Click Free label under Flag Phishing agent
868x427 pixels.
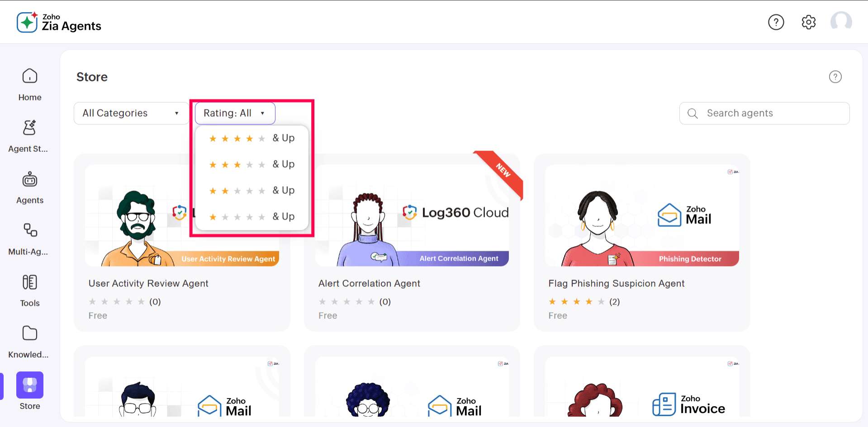pyautogui.click(x=558, y=315)
